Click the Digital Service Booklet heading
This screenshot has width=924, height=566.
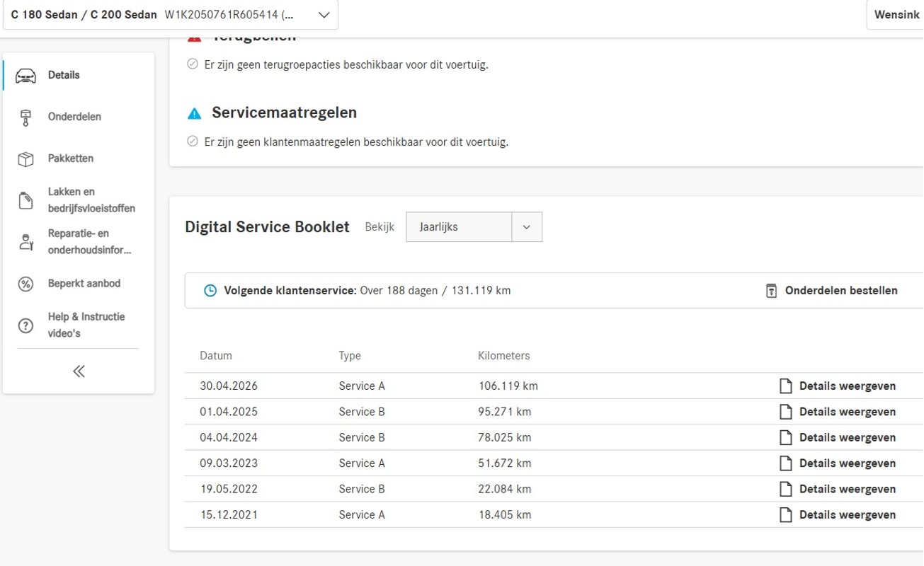tap(267, 227)
